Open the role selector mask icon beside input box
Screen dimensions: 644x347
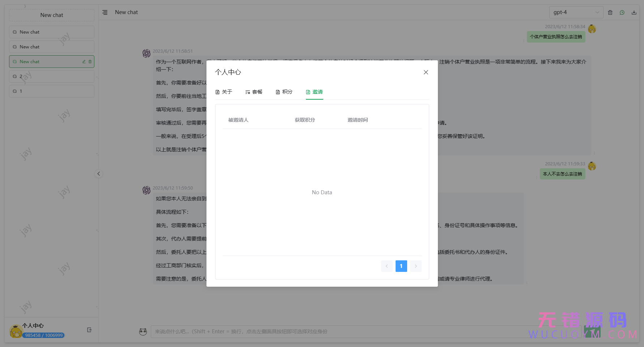tap(143, 331)
